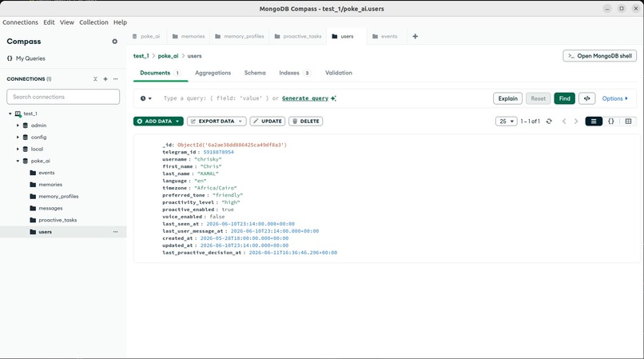Click test_1 in the breadcrumb

141,56
